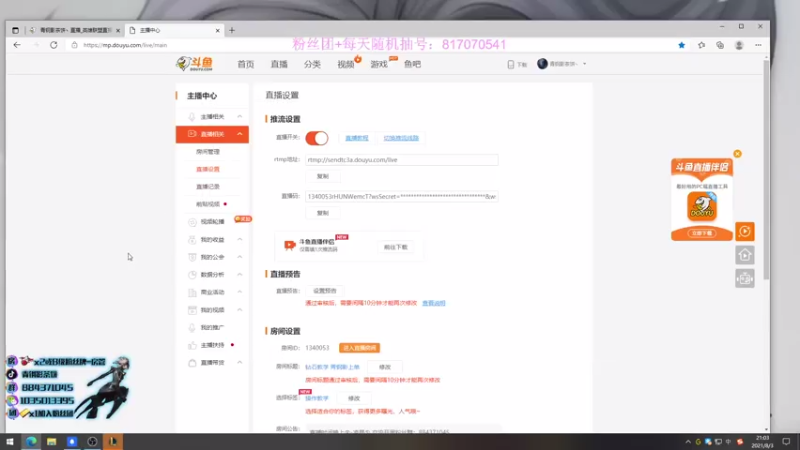The image size is (800, 450).
Task: Switch to the first browser tab
Action: [x=74, y=31]
